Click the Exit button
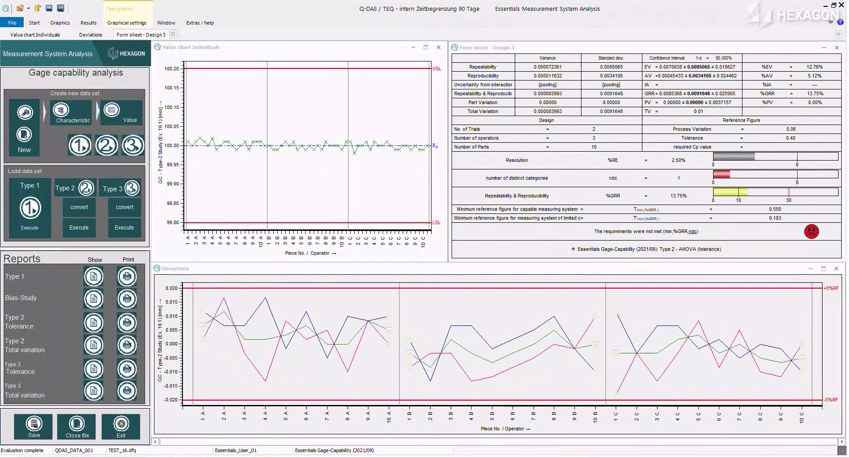This screenshot has height=458, width=849. (121, 426)
